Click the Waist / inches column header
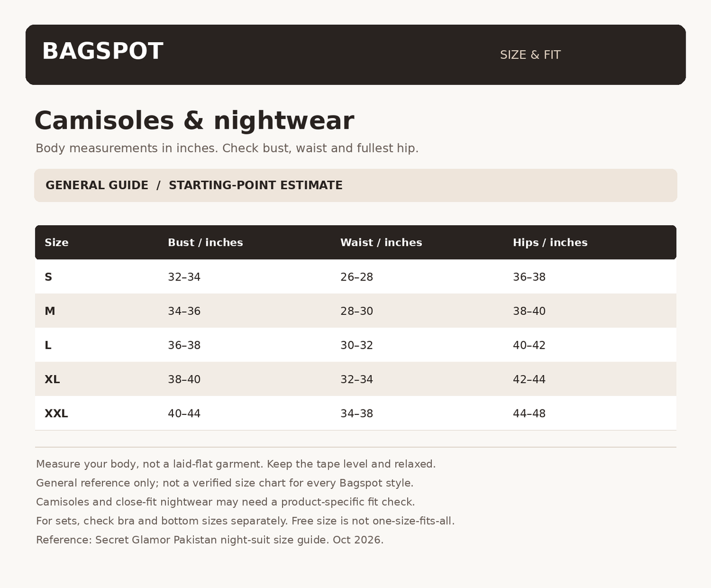The image size is (711, 588). [381, 242]
